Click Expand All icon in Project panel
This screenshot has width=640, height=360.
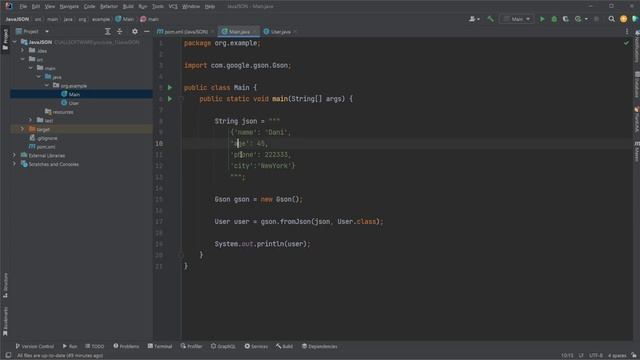pyautogui.click(x=108, y=31)
